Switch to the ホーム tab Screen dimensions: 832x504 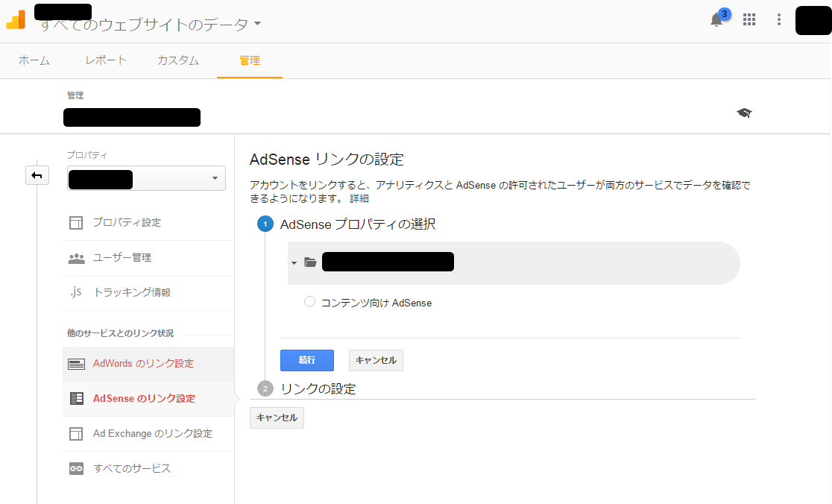coord(34,60)
